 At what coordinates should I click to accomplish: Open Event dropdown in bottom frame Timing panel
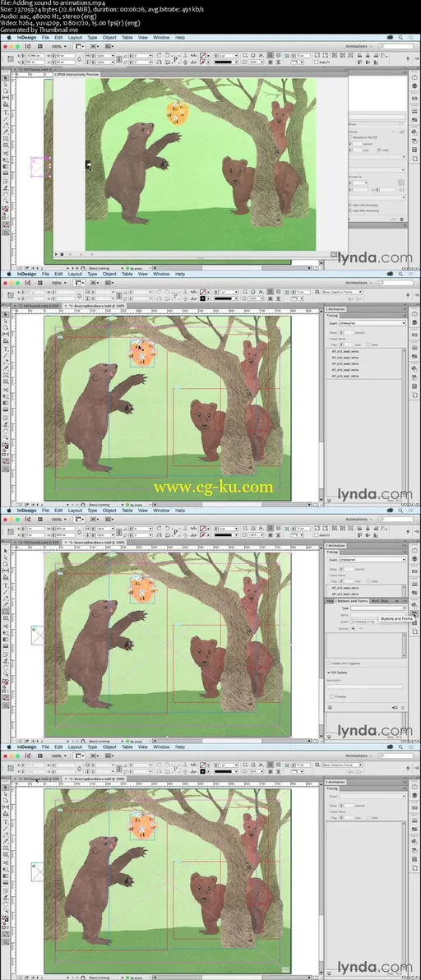(x=372, y=797)
